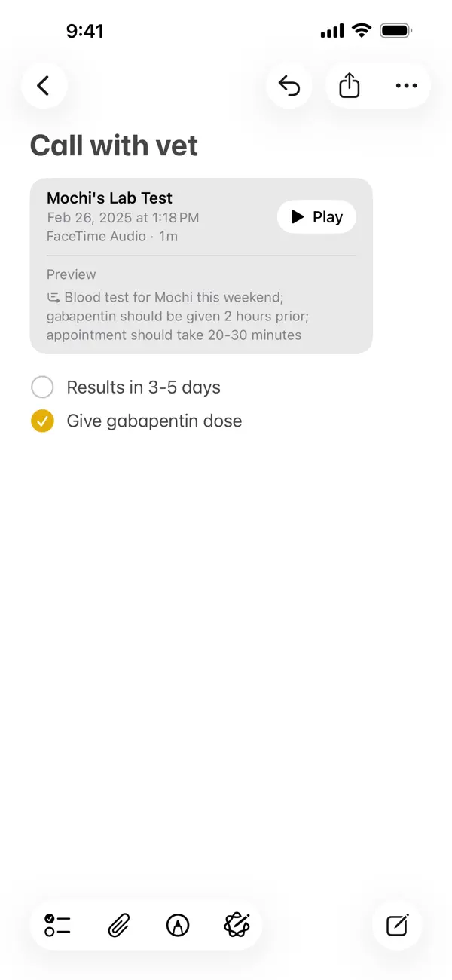Image resolution: width=452 pixels, height=980 pixels.
Task: Tap the Play button for Mochi's Lab Test
Action: point(316,216)
